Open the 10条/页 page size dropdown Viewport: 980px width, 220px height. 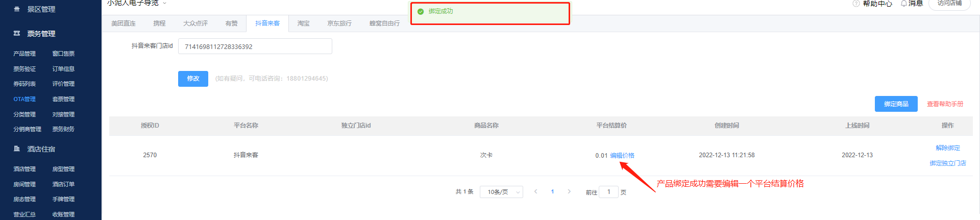pos(501,192)
